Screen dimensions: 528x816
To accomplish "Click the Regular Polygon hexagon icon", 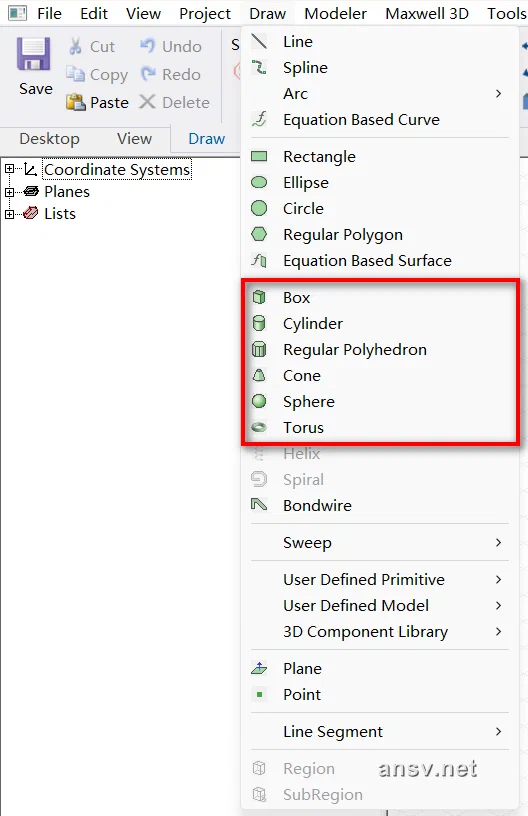I will pos(259,234).
